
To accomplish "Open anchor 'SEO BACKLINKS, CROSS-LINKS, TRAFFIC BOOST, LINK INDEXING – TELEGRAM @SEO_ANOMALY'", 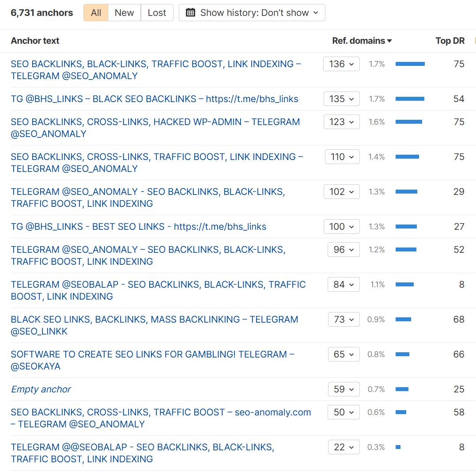I will 157,163.
